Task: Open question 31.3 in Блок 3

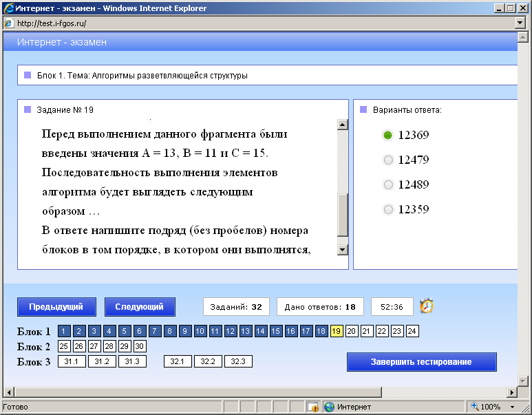Action: click(132, 361)
